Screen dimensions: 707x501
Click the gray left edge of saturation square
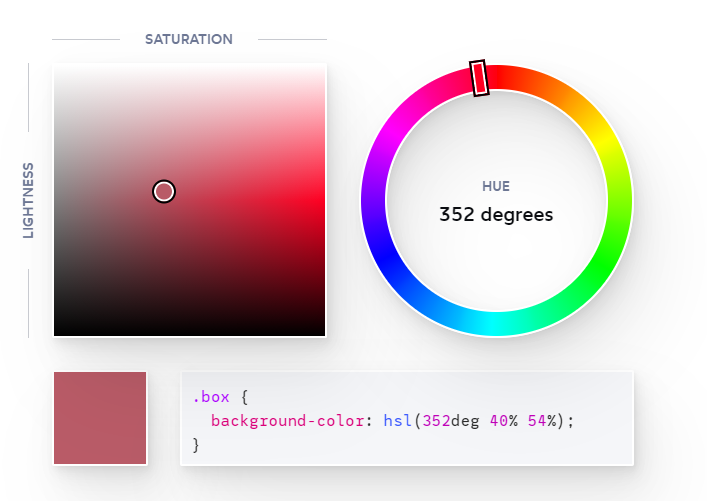(58, 200)
